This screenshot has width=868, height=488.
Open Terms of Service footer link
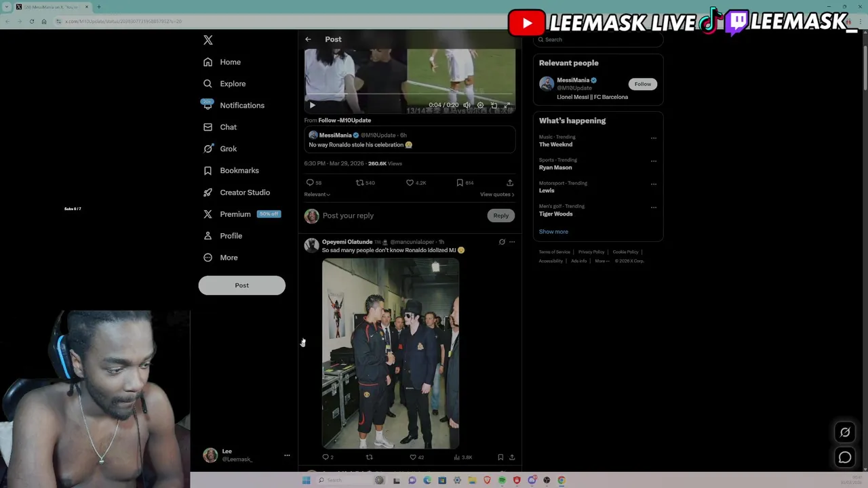555,252
